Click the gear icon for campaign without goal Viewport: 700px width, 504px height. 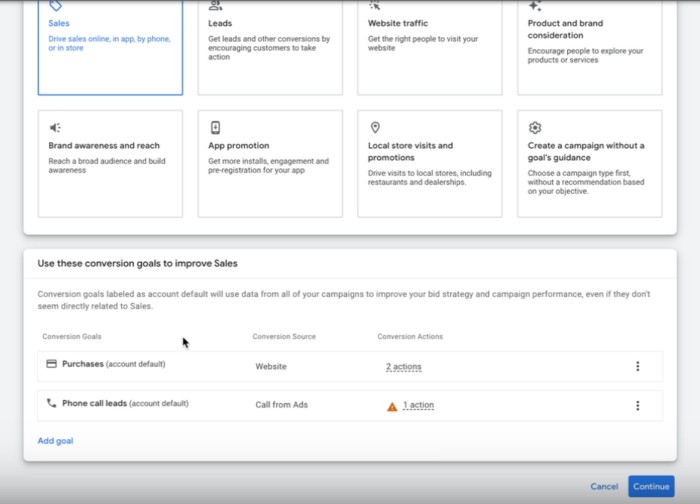535,128
